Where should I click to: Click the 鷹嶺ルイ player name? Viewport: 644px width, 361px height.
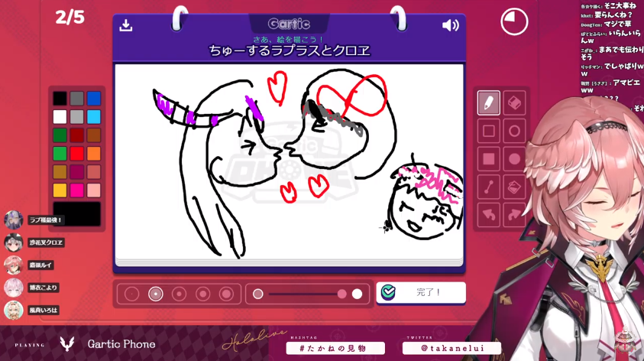pyautogui.click(x=41, y=265)
